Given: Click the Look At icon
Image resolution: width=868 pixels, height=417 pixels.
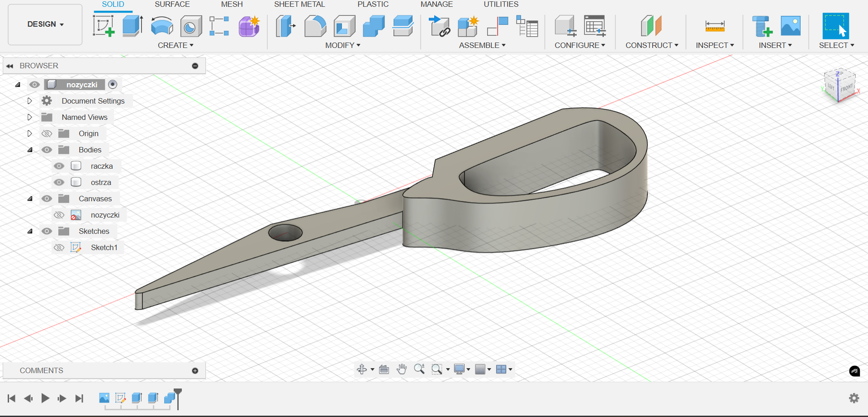Looking at the screenshot, I should click(384, 369).
